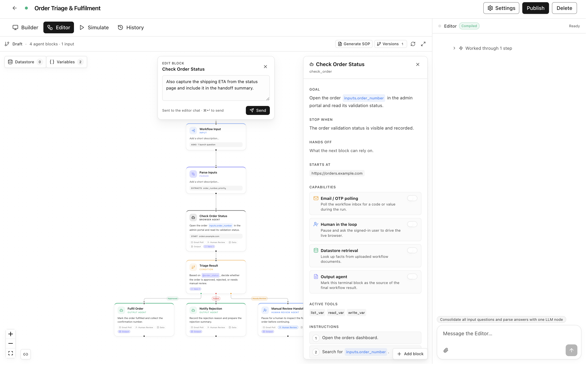588x366 pixels.
Task: Switch to the Builder tab
Action: pyautogui.click(x=25, y=28)
